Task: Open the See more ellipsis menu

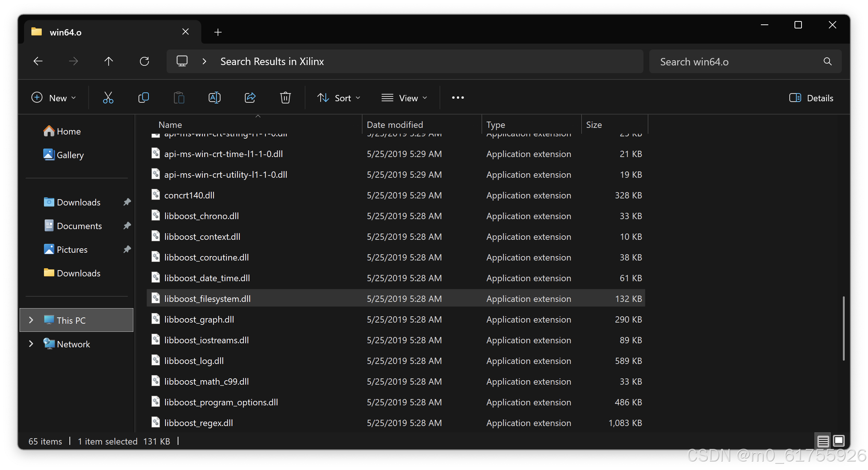Action: (458, 98)
